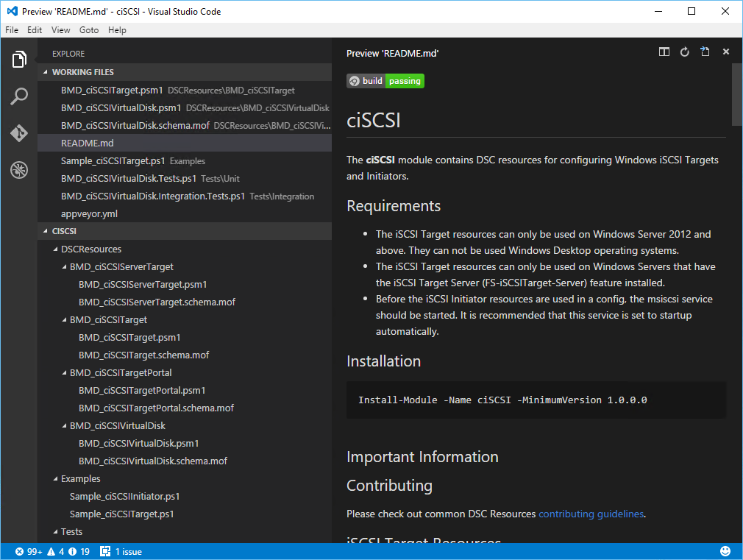The height and width of the screenshot is (560, 743).
Task: Close the README.md preview editor
Action: (x=726, y=52)
